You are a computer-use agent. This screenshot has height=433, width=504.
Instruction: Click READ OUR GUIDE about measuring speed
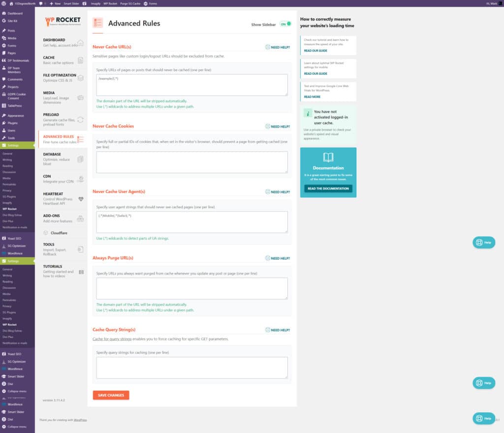pos(315,51)
